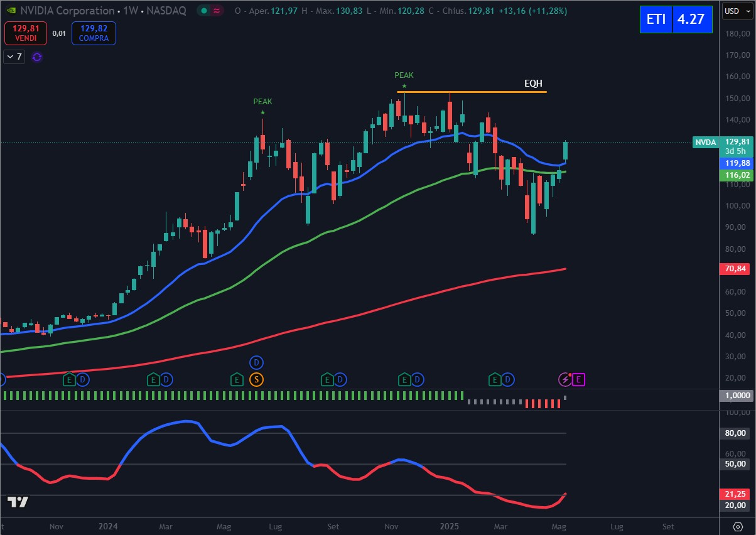The image size is (756, 535).
Task: Select the orange EQH horizontal line
Action: pyautogui.click(x=471, y=92)
